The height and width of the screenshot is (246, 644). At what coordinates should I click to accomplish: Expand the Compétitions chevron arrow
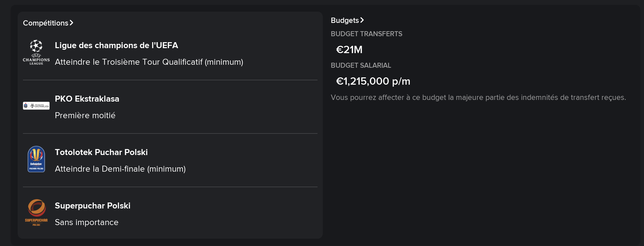tap(71, 23)
